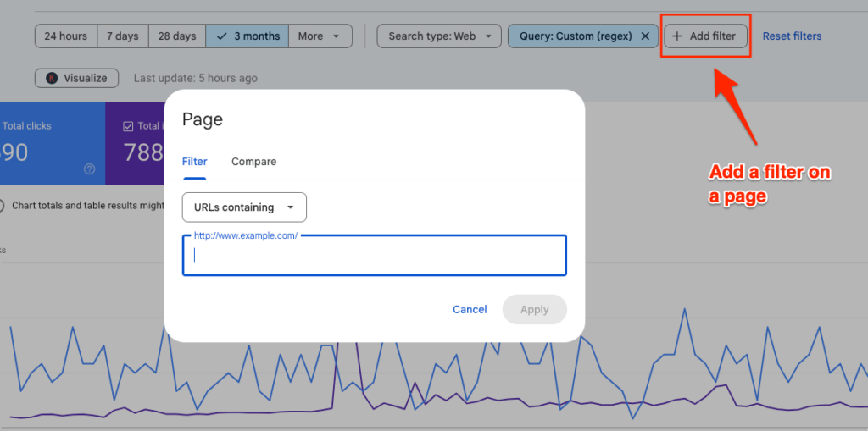Click Cancel in the Page dialog
The width and height of the screenshot is (868, 431).
[x=470, y=309]
